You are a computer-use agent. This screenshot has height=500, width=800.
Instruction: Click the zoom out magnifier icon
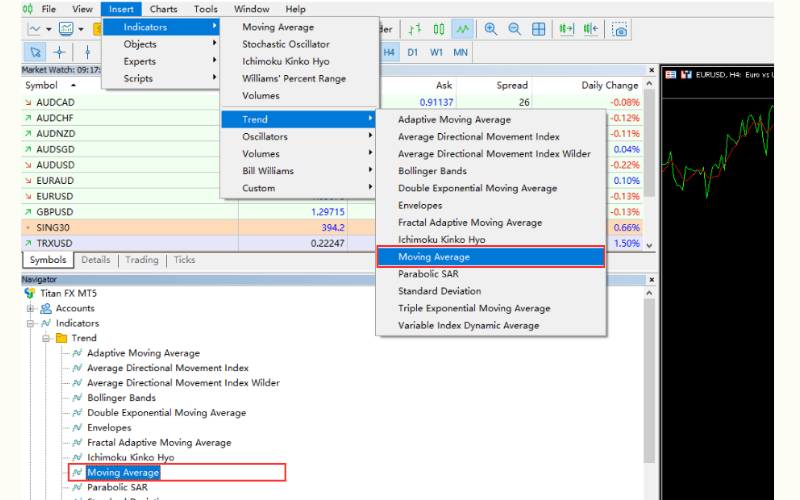tap(514, 29)
